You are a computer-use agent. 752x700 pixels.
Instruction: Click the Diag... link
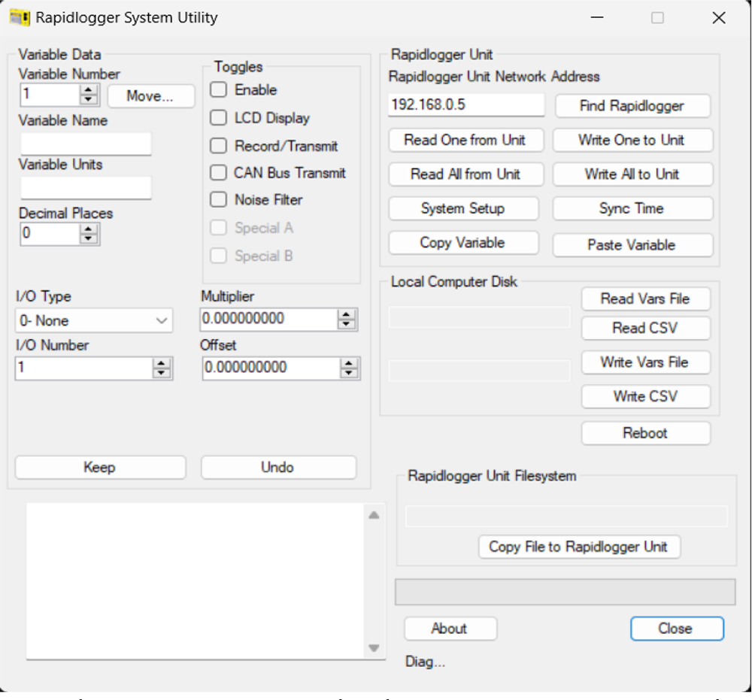pyautogui.click(x=426, y=662)
